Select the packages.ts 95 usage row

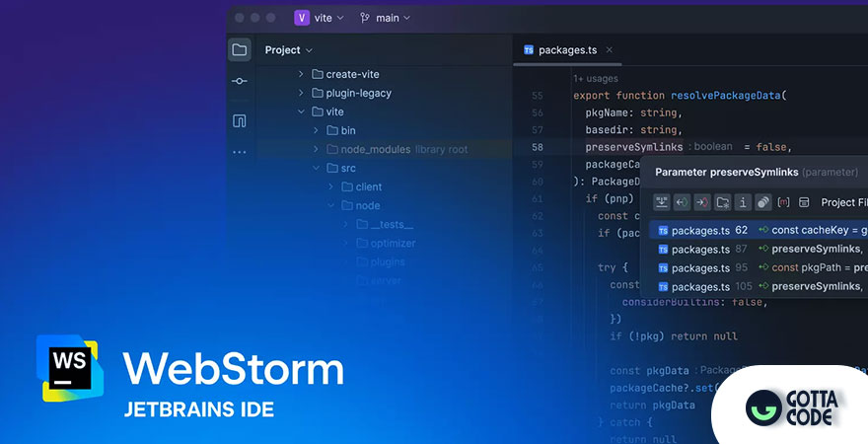click(x=759, y=268)
